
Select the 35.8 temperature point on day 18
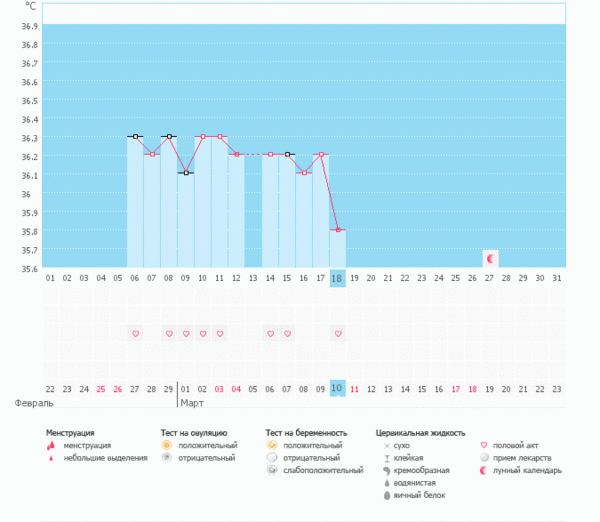(338, 230)
